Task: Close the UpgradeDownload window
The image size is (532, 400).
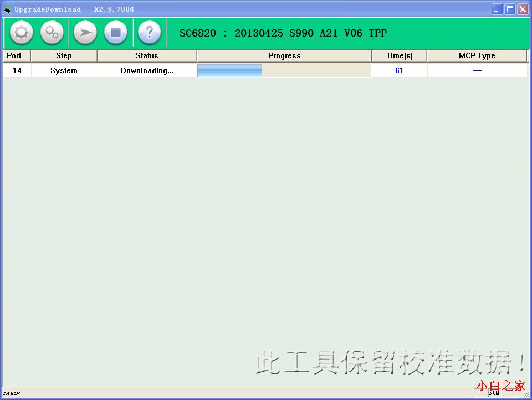Action: coord(523,9)
